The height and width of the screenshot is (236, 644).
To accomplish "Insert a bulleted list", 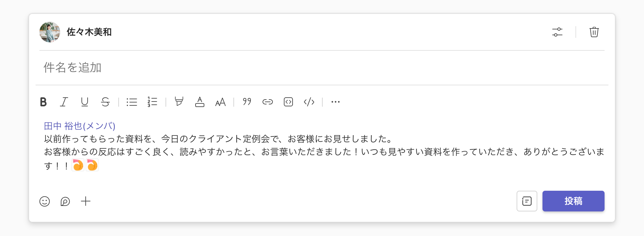I will pos(132,102).
